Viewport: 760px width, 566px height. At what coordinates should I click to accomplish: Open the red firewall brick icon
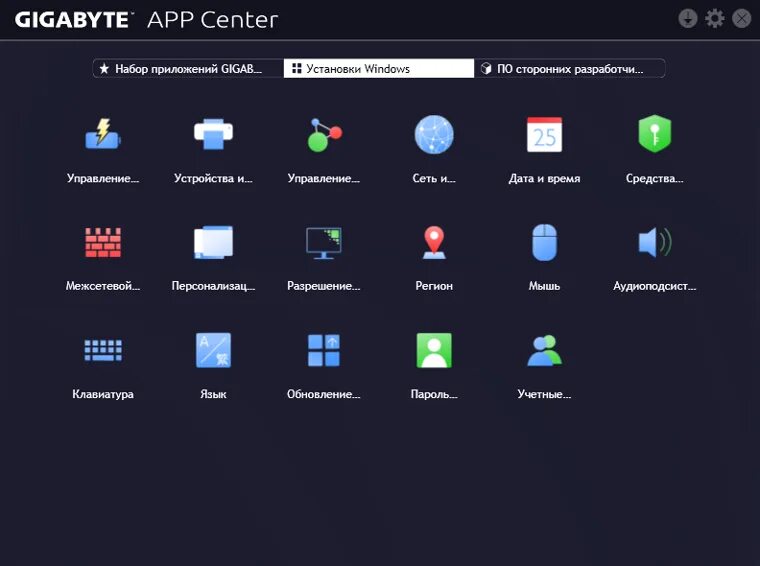(x=103, y=242)
